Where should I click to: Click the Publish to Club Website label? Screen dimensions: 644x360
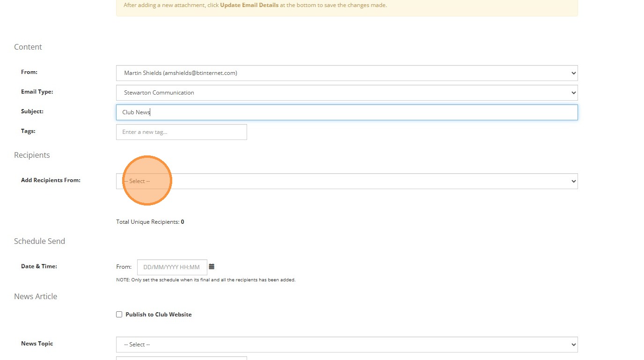point(159,315)
